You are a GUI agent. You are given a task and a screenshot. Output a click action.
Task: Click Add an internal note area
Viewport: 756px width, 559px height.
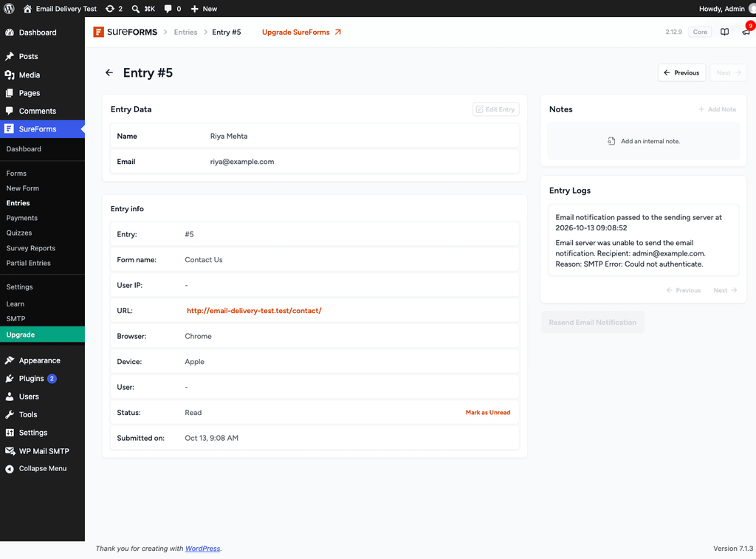coord(643,141)
